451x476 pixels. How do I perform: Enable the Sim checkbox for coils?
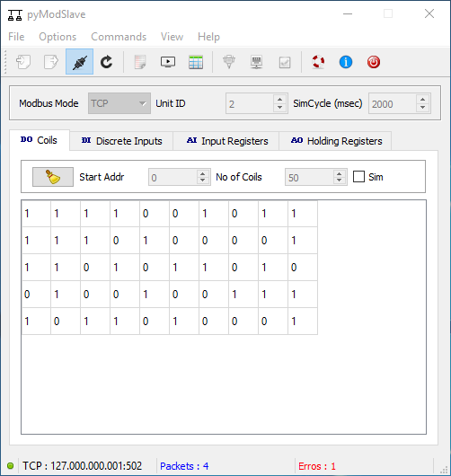358,176
